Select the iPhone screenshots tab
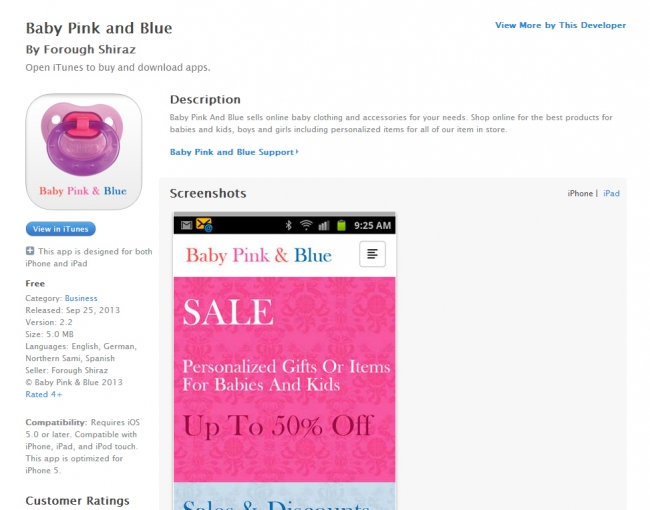The width and height of the screenshot is (650, 510). click(580, 193)
